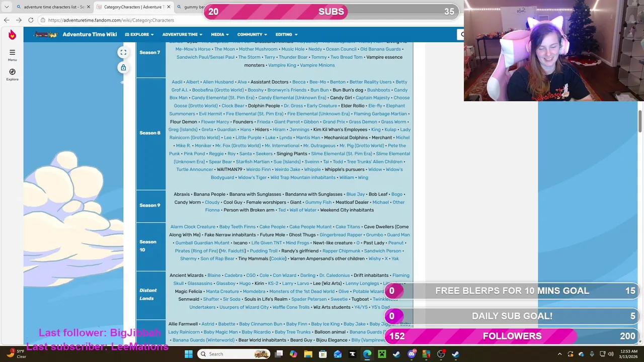This screenshot has height=362, width=644.
Task: Click the Daily Sub Goal bar
Action: pyautogui.click(x=512, y=316)
